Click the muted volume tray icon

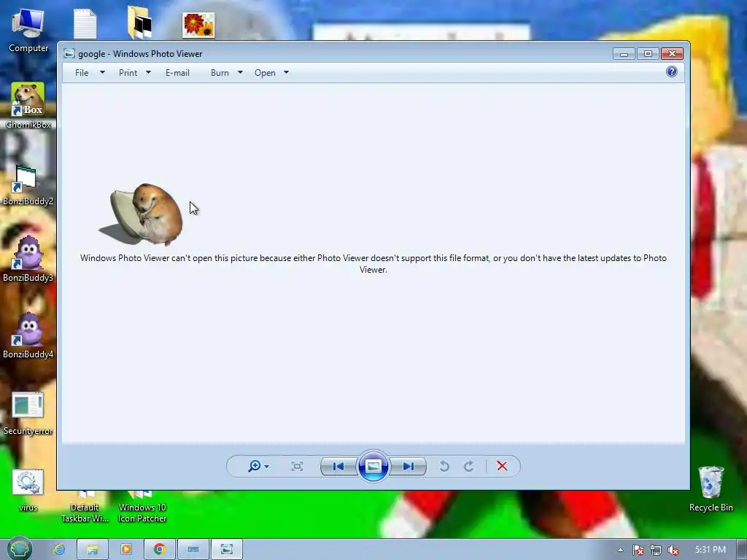(x=673, y=550)
